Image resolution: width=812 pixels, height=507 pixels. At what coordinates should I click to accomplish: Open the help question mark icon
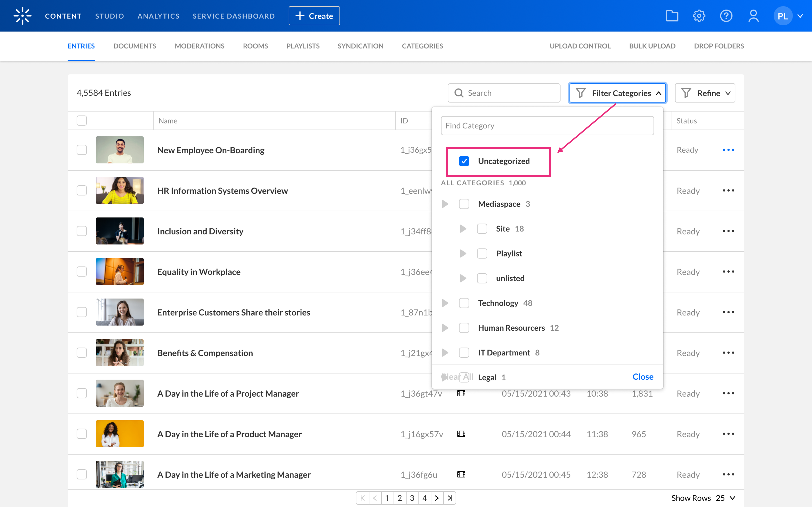coord(726,15)
